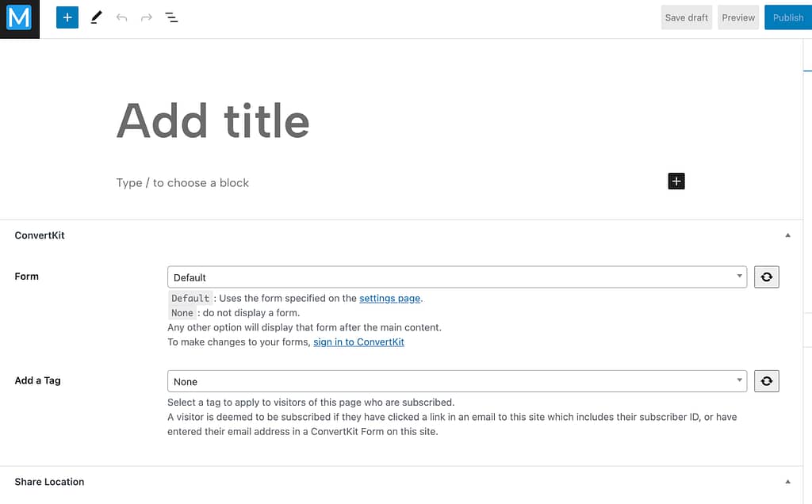Open the Add a Tag dropdown

pos(457,381)
